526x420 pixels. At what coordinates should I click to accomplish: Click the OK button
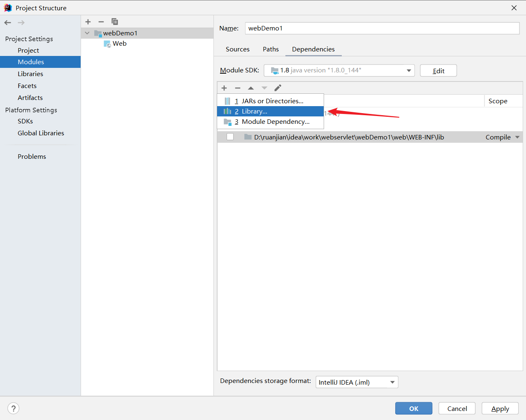[x=414, y=408]
